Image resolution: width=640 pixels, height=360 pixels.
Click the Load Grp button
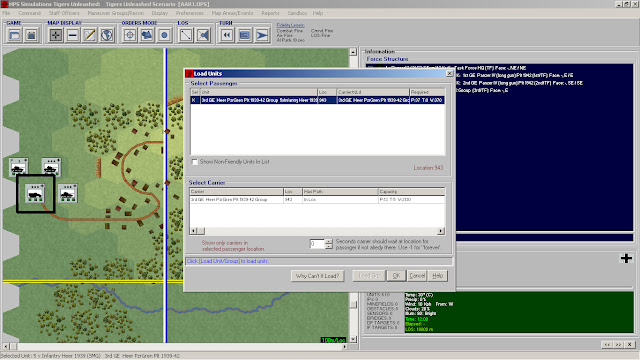point(369,276)
